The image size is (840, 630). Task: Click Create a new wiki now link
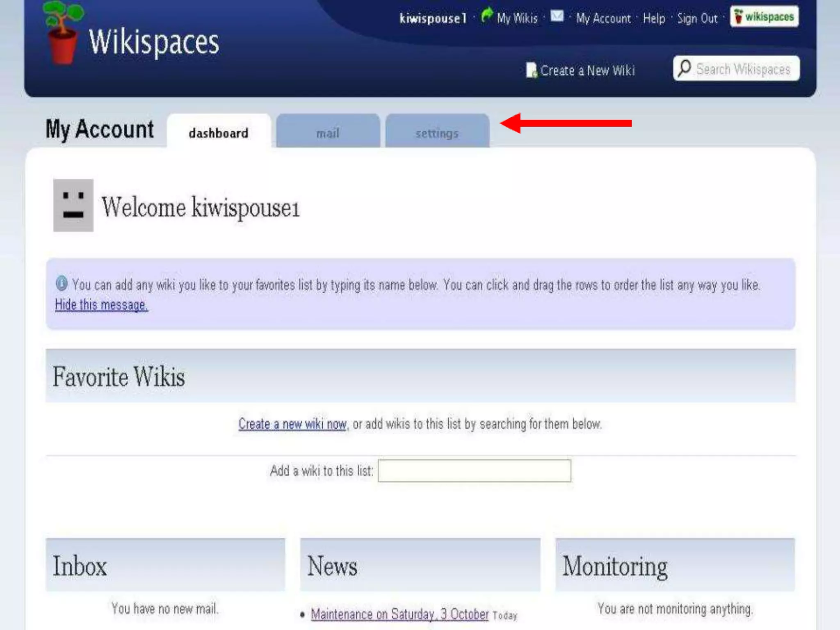coord(292,424)
